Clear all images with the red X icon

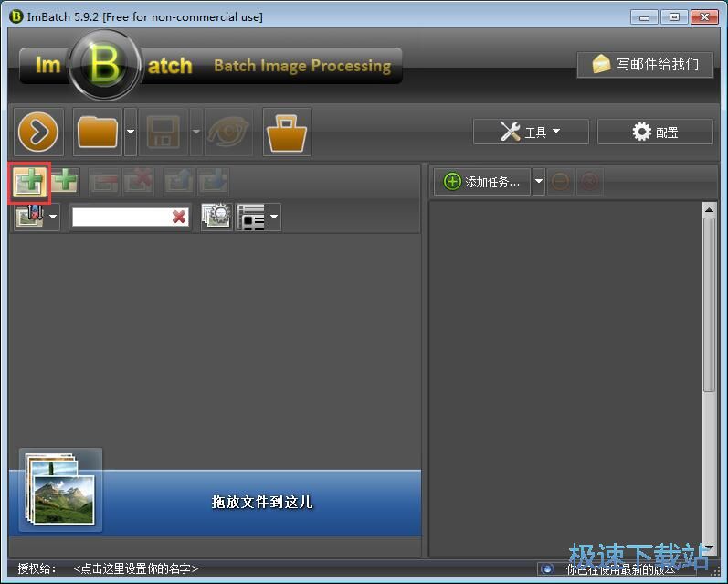tap(138, 181)
